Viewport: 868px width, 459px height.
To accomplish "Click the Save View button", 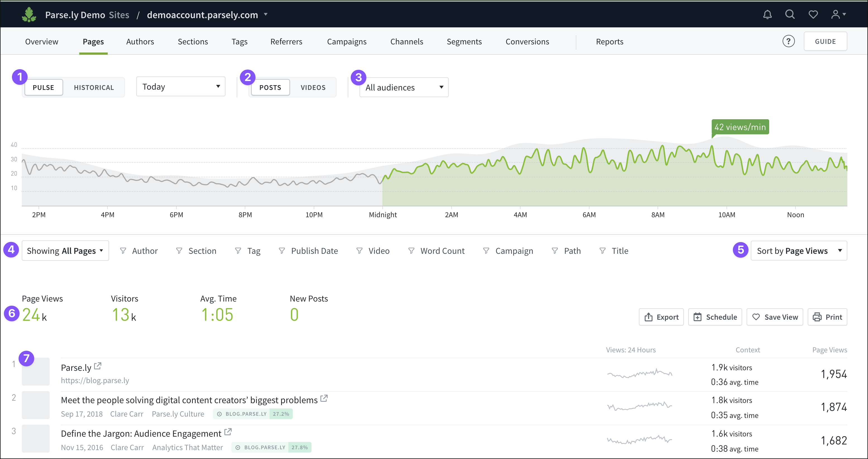I will 775,317.
